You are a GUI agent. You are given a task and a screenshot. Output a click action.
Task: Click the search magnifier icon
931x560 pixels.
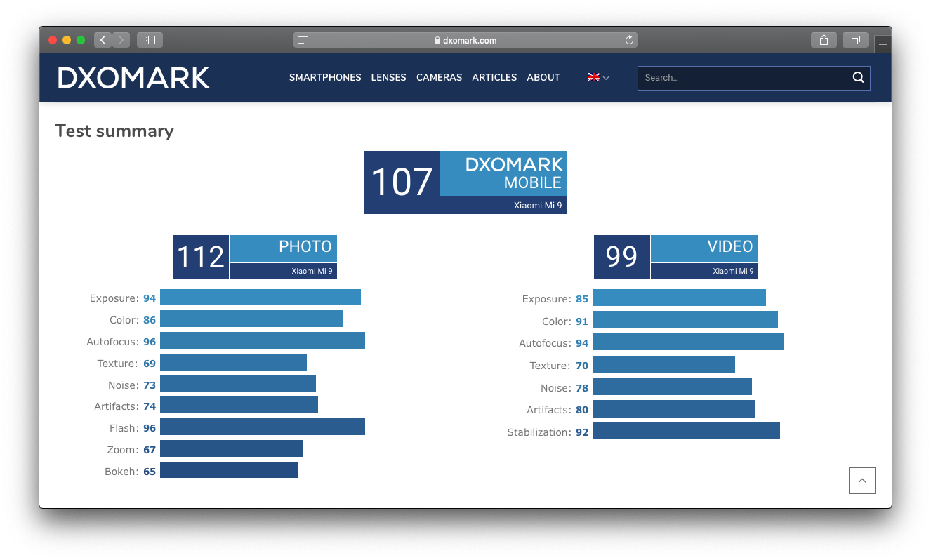pos(858,78)
